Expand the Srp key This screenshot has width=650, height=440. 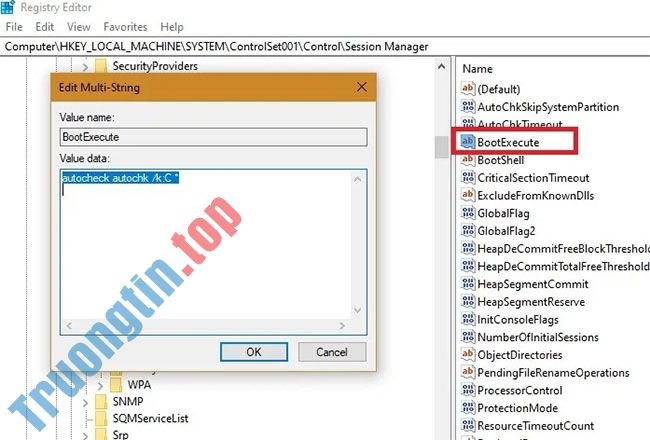[85, 435]
